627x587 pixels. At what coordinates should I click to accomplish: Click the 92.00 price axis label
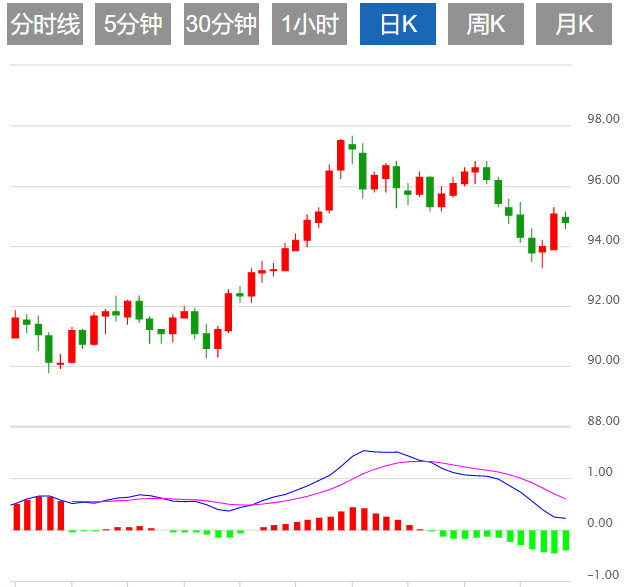click(602, 300)
